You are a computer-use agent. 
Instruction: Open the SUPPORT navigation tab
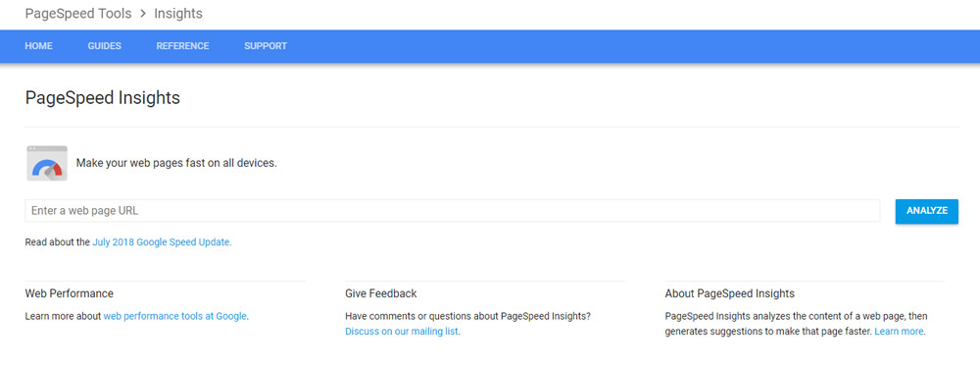tap(266, 46)
